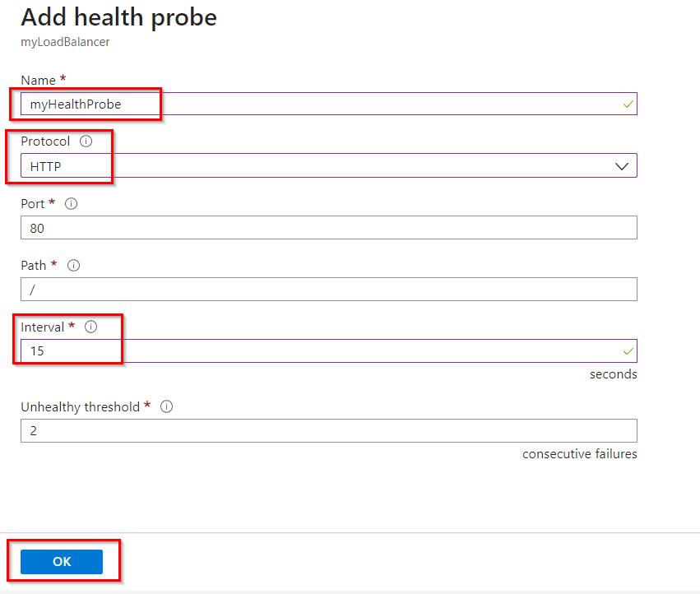This screenshot has height=594, width=700.
Task: Click the consecutive failures label
Action: (579, 453)
